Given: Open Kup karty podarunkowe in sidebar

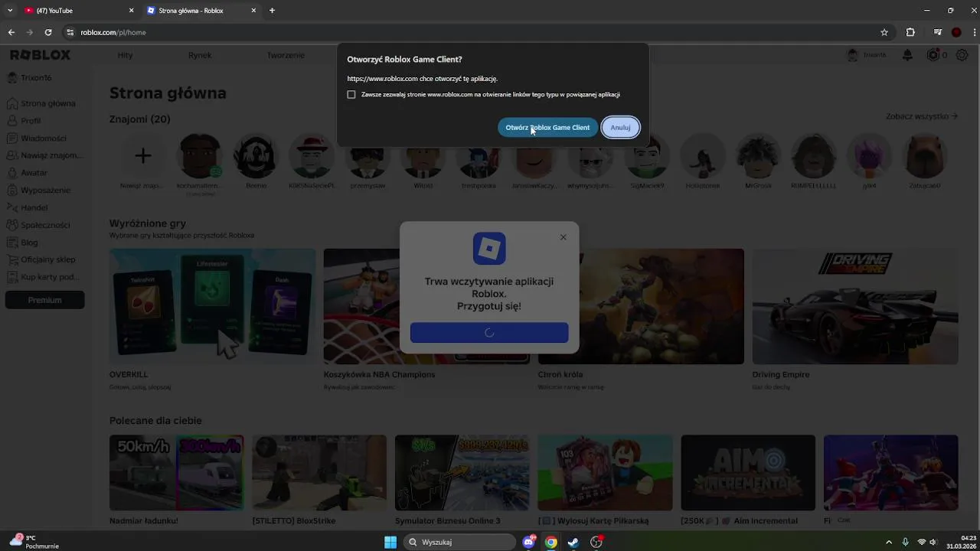Looking at the screenshot, I should pyautogui.click(x=43, y=277).
